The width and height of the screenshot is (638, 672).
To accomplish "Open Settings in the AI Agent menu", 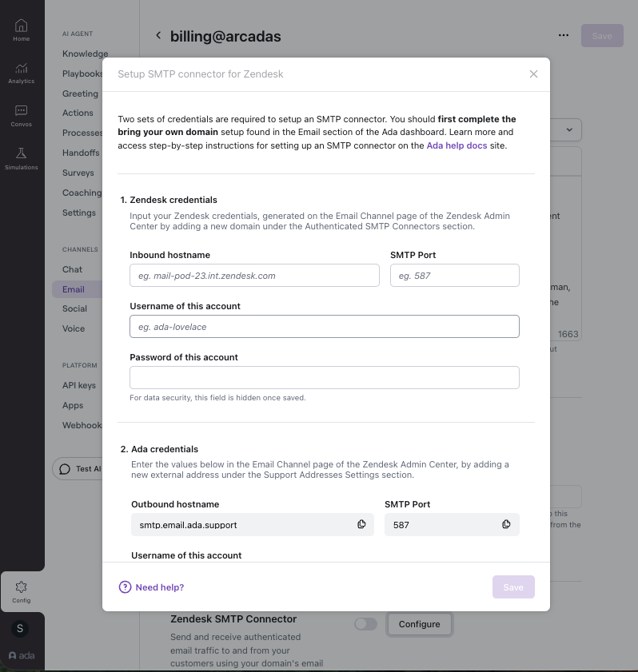I will [79, 213].
